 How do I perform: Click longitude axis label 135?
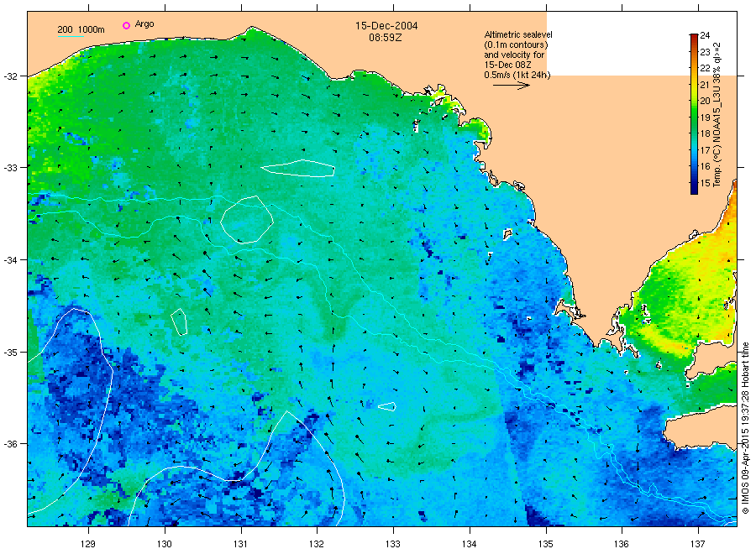(x=546, y=544)
